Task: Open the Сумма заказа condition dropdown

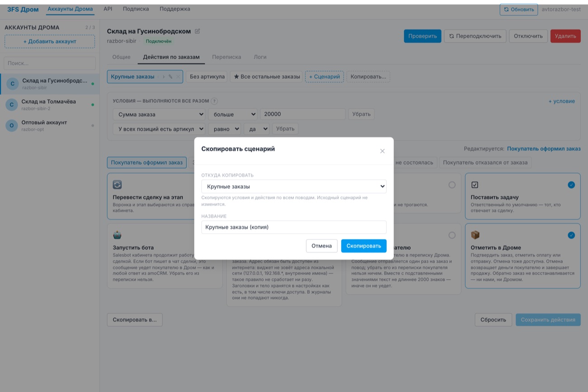Action: (x=159, y=115)
